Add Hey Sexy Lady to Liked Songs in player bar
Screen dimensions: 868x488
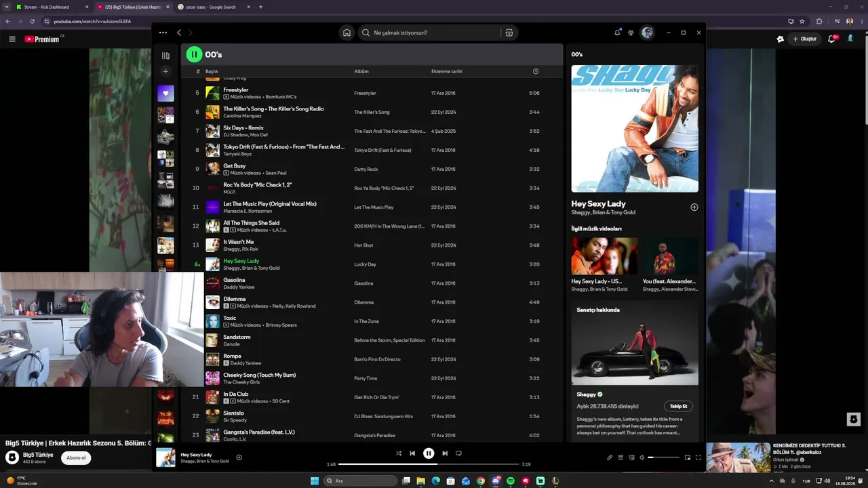[x=239, y=457]
